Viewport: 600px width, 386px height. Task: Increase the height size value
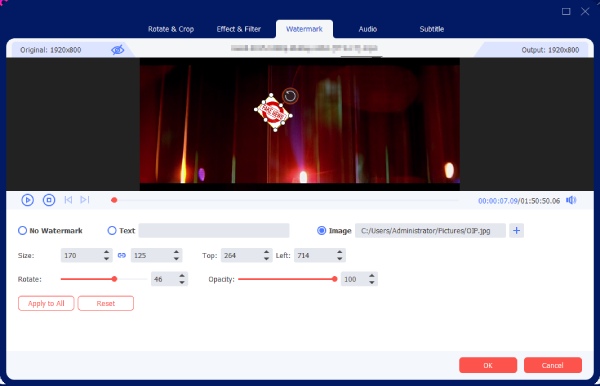click(x=176, y=252)
